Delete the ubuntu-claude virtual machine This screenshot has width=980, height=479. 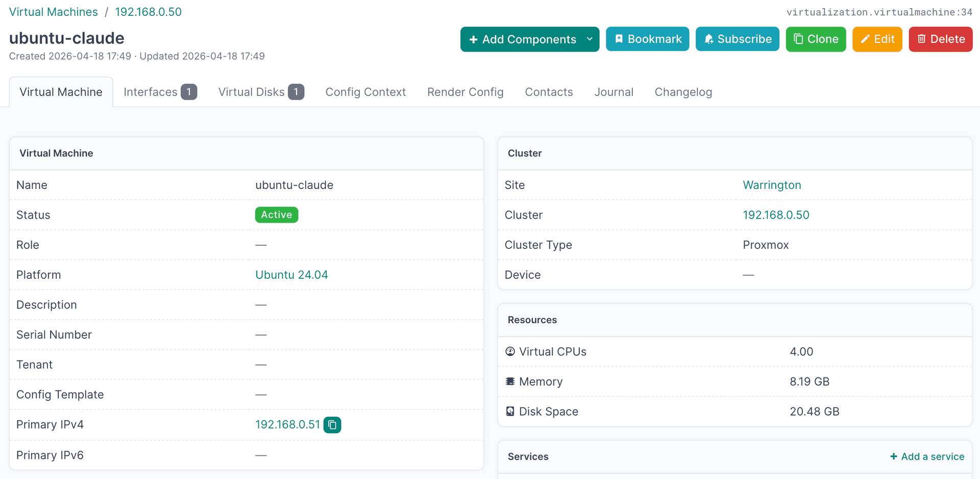point(940,39)
